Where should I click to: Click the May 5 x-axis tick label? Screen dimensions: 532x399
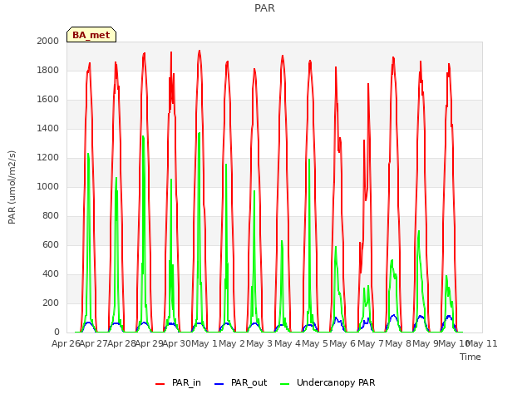click(x=315, y=343)
